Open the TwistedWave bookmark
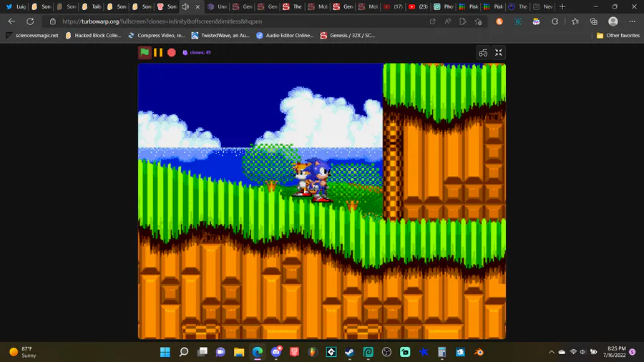 (220, 35)
